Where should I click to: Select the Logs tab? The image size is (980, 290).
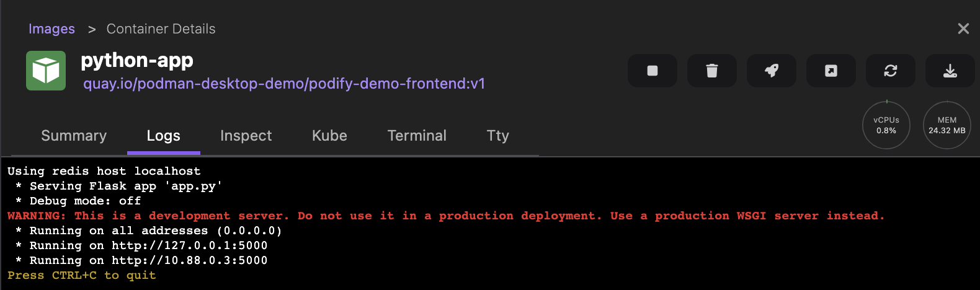(x=164, y=136)
